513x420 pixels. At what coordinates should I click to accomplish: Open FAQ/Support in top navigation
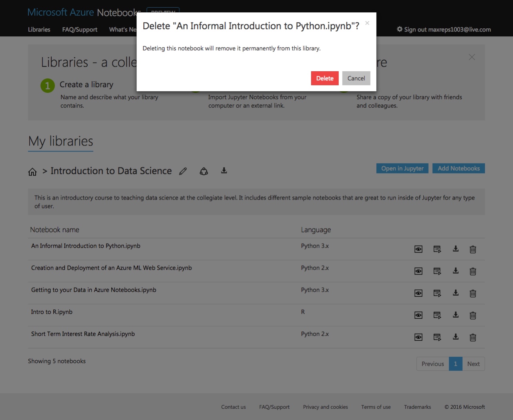click(x=80, y=30)
